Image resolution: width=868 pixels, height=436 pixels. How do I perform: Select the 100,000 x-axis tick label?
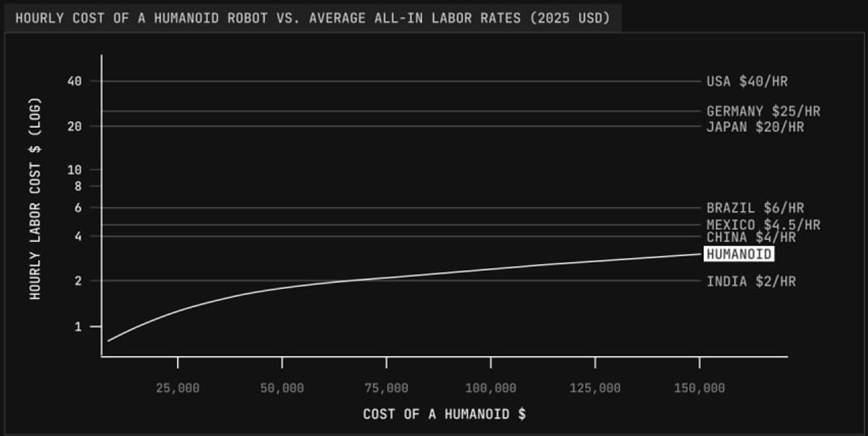490,388
